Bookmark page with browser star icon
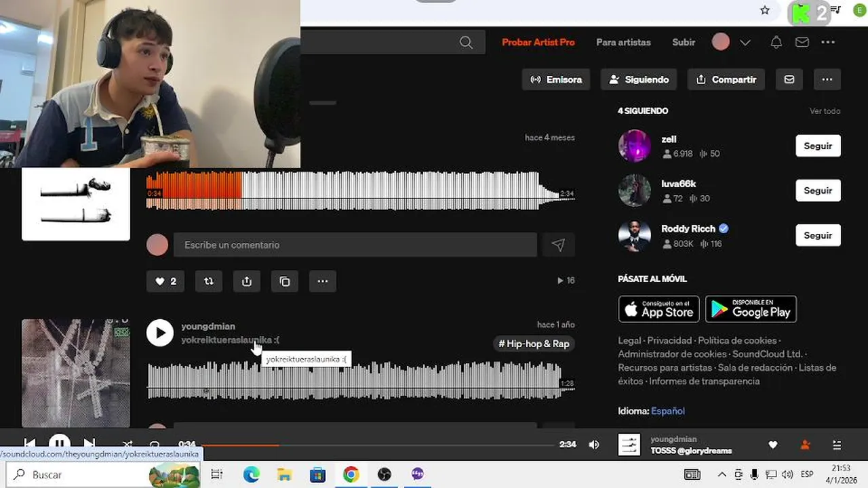 coord(765,10)
